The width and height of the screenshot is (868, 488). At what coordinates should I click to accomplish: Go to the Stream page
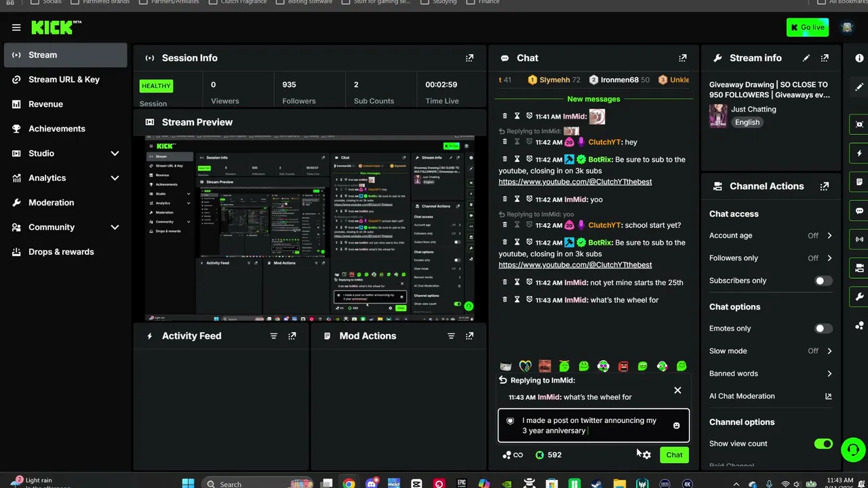(x=65, y=55)
